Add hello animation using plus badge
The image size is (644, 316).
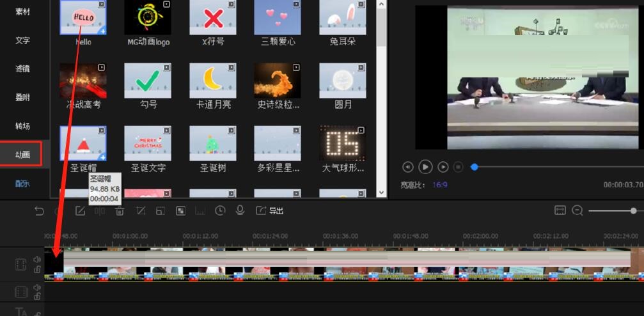pos(102,31)
